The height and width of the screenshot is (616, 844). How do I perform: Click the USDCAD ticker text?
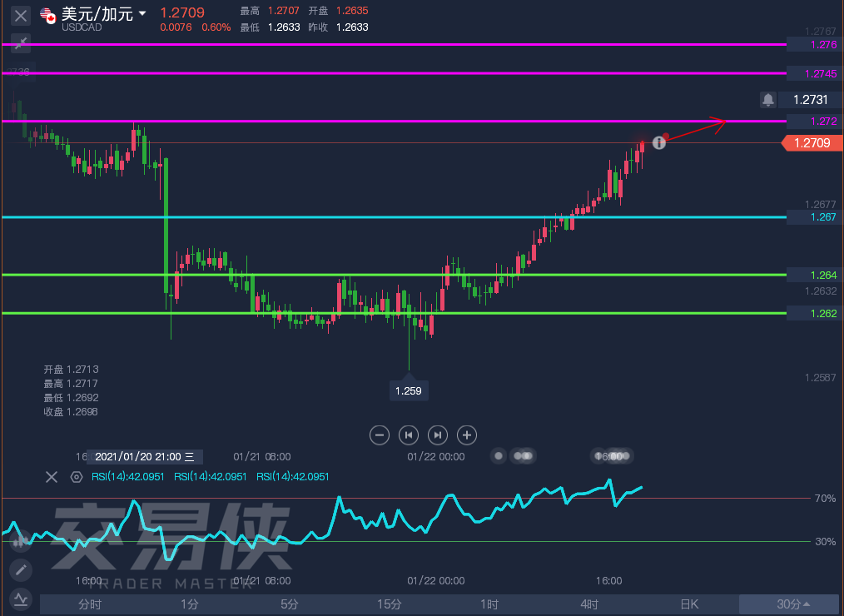[82, 27]
